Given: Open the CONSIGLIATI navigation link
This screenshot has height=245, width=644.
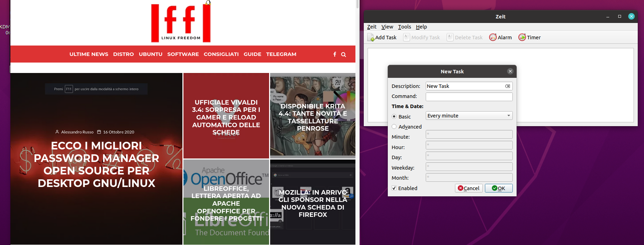Looking at the screenshot, I should pos(221,54).
